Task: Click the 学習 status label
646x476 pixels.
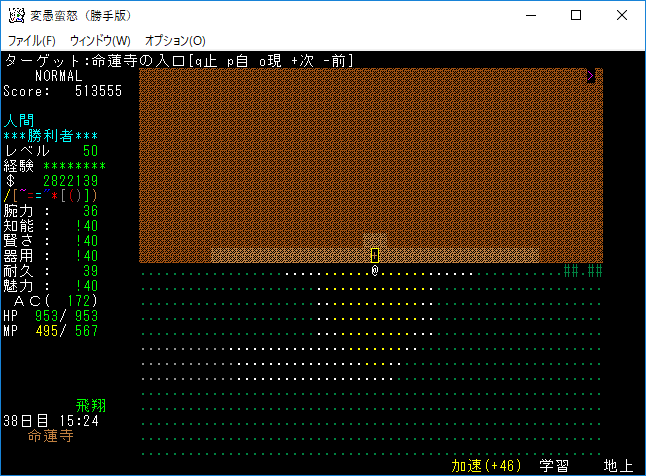Action: pyautogui.click(x=554, y=466)
